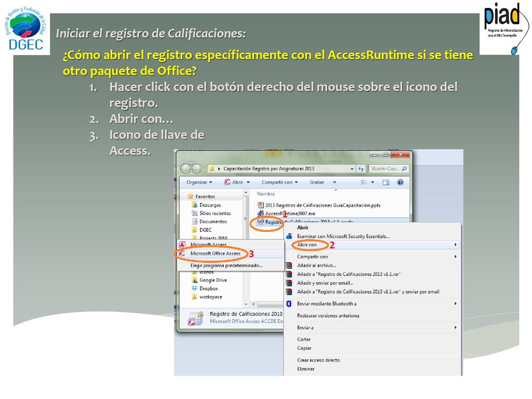Click the AccessRuntime2007.exe installer icon
Screen dimensions: 532x399
(260, 214)
